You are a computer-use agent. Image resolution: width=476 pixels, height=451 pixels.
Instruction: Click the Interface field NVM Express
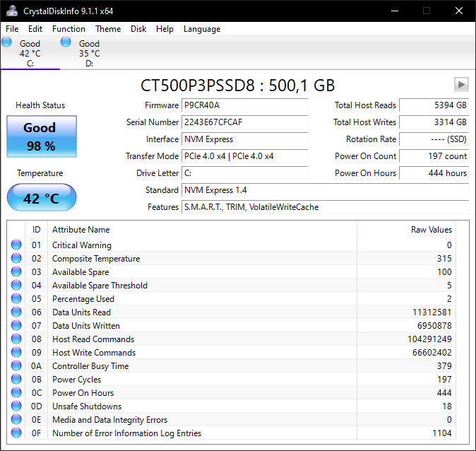point(244,139)
